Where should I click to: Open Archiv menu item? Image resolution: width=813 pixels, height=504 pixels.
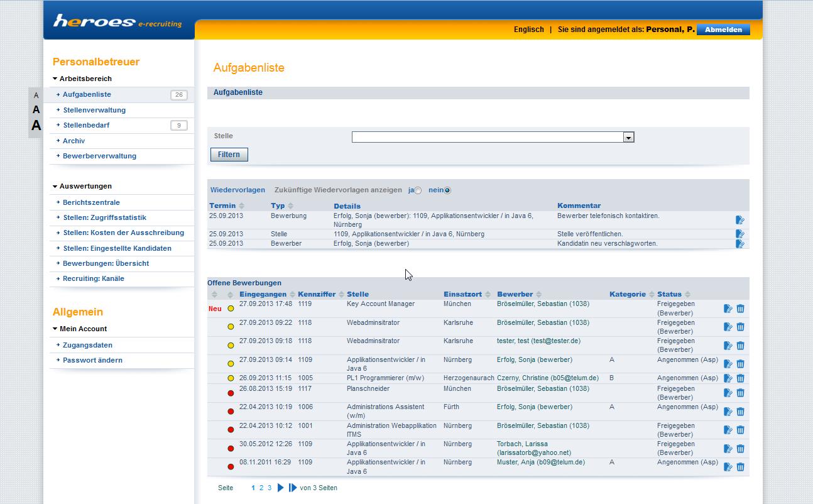[74, 141]
